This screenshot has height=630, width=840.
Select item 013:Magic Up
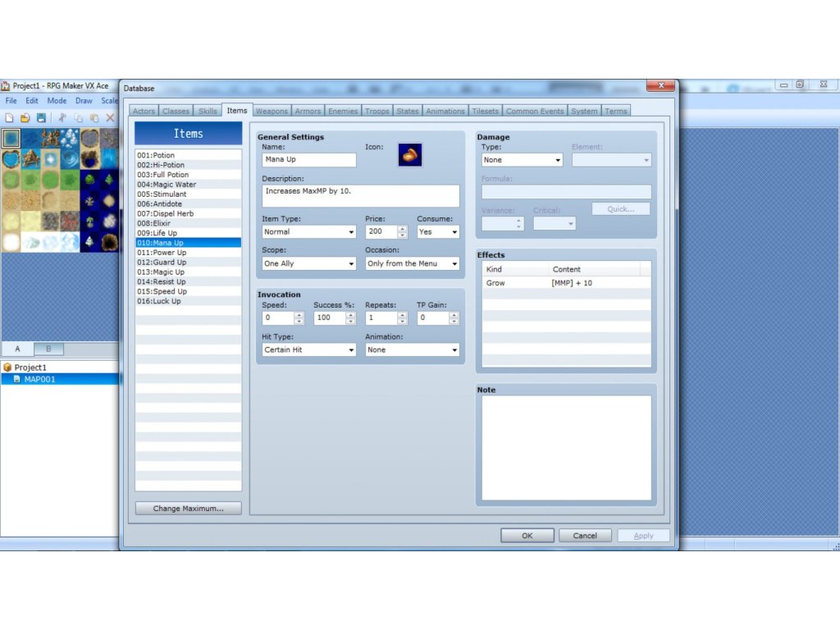(188, 272)
